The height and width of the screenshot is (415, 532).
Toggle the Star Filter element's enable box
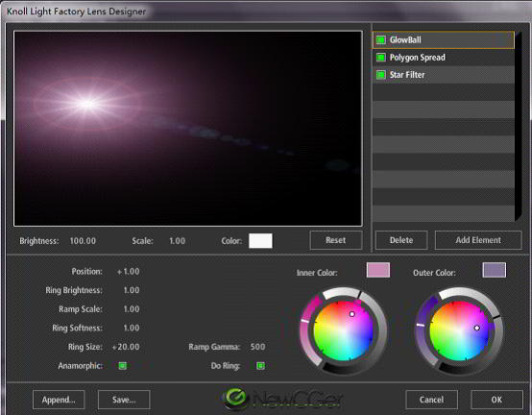click(381, 75)
